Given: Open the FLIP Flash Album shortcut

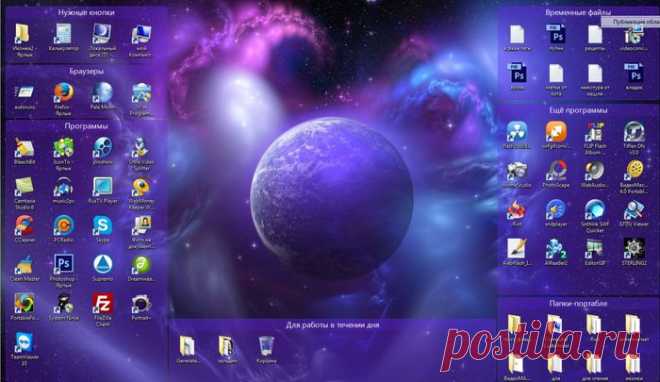Looking at the screenshot, I should point(595,138).
